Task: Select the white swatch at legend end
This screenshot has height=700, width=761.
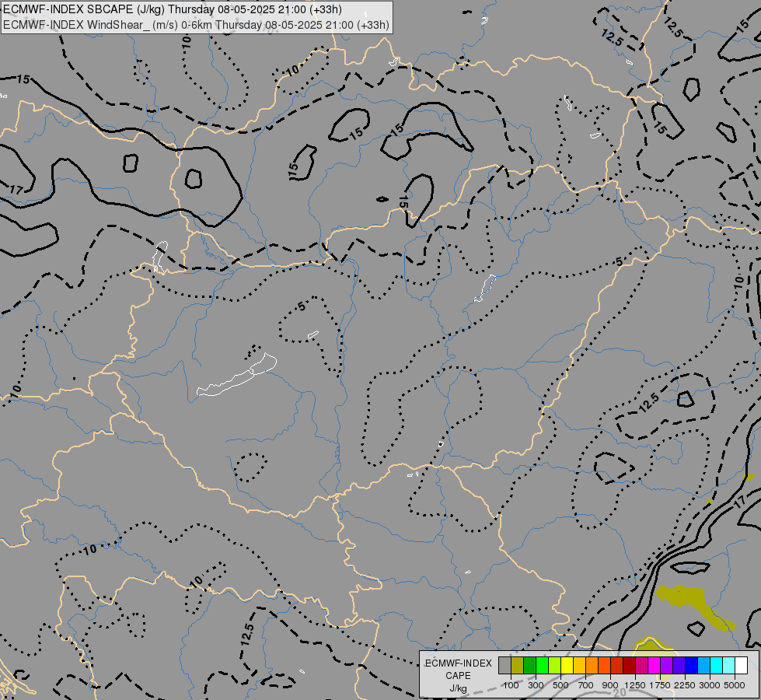Action: click(x=742, y=665)
